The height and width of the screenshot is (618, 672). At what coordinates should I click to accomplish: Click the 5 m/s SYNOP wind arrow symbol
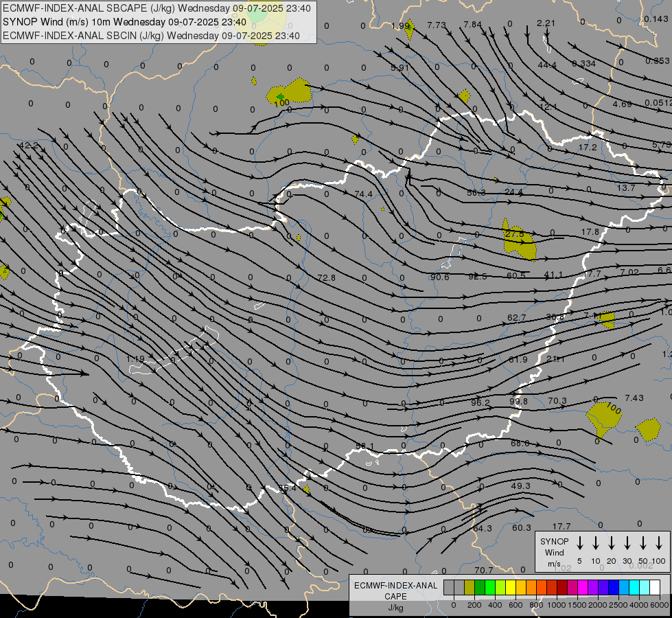point(579,542)
